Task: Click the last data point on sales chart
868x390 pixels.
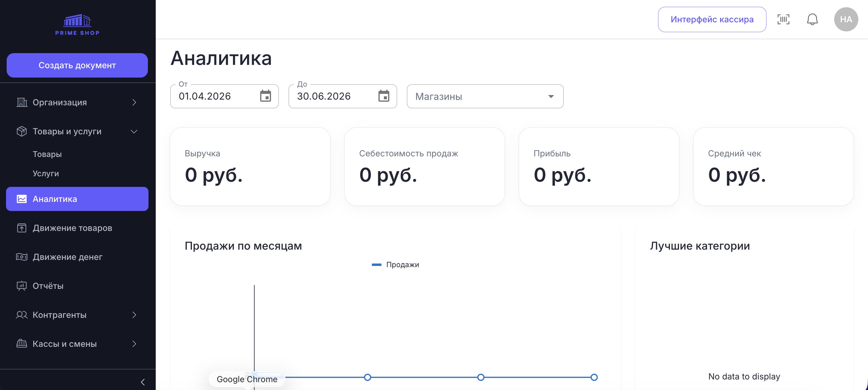Action: click(594, 377)
